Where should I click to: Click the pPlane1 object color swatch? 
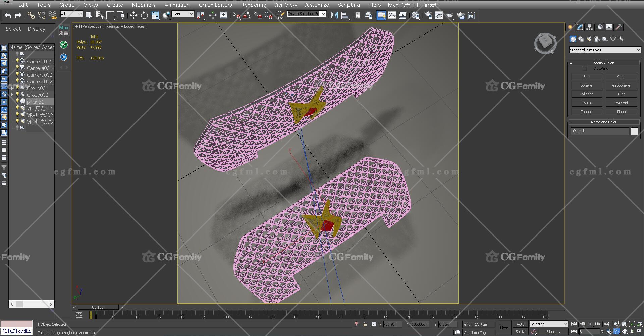click(x=634, y=131)
